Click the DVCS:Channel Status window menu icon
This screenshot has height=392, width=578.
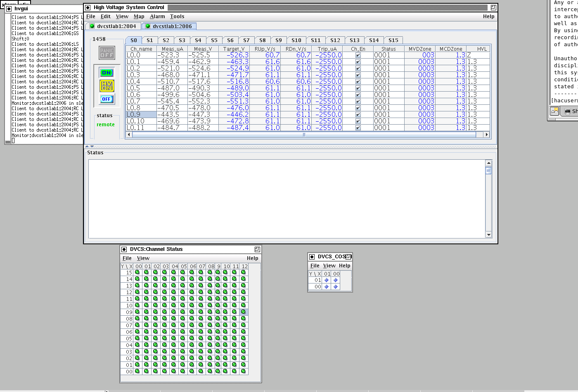click(x=124, y=249)
